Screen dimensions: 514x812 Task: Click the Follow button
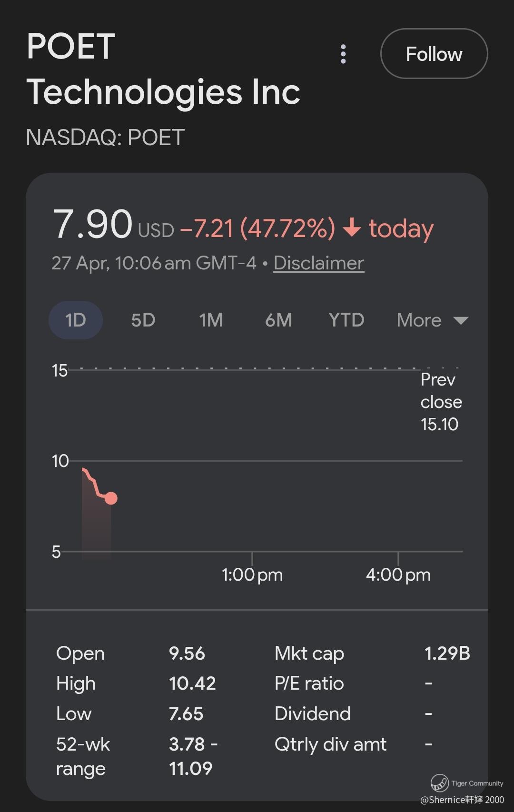(x=434, y=54)
